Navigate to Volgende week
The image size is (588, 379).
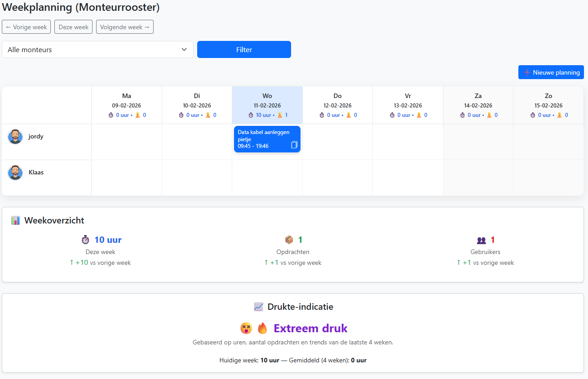[124, 27]
